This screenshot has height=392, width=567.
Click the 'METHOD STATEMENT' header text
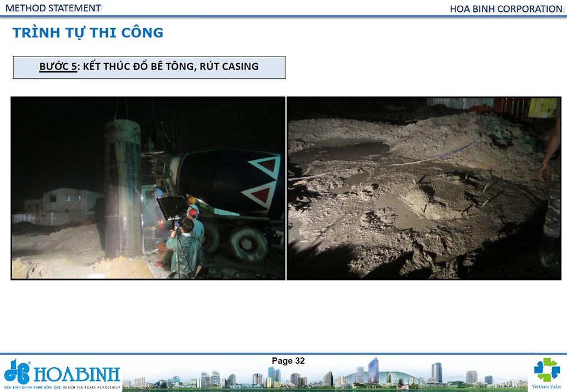click(x=53, y=8)
